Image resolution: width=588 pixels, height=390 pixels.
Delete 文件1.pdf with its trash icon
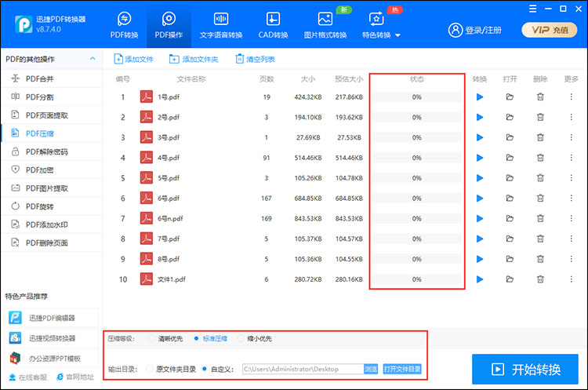coord(540,279)
